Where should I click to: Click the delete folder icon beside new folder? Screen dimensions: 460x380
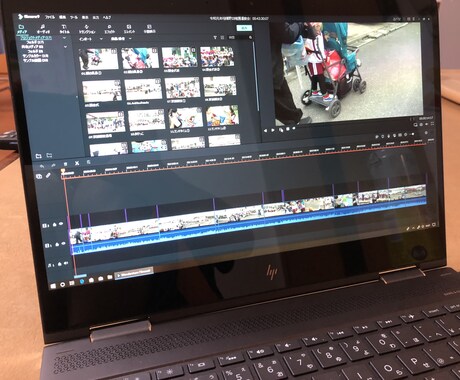[x=49, y=155]
